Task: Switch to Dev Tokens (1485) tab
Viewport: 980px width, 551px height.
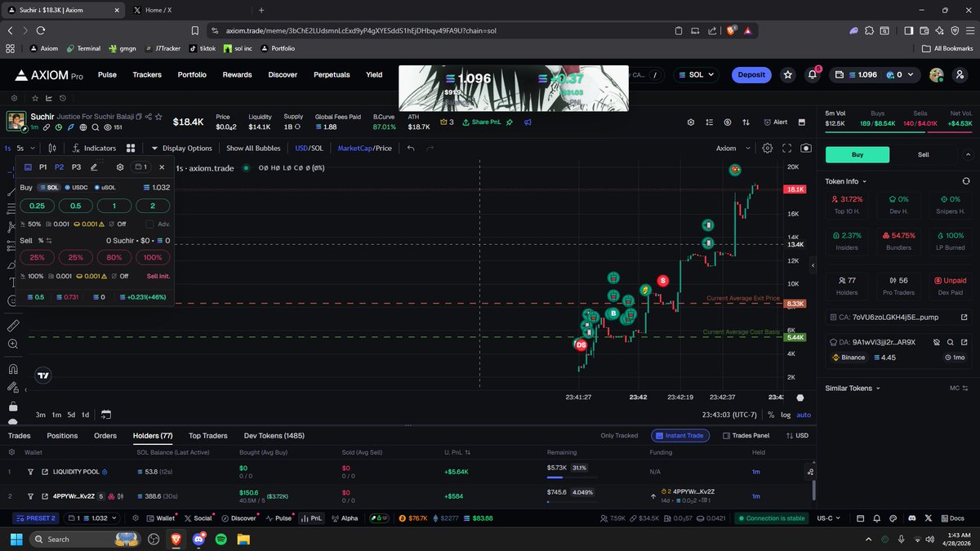Action: click(x=274, y=436)
